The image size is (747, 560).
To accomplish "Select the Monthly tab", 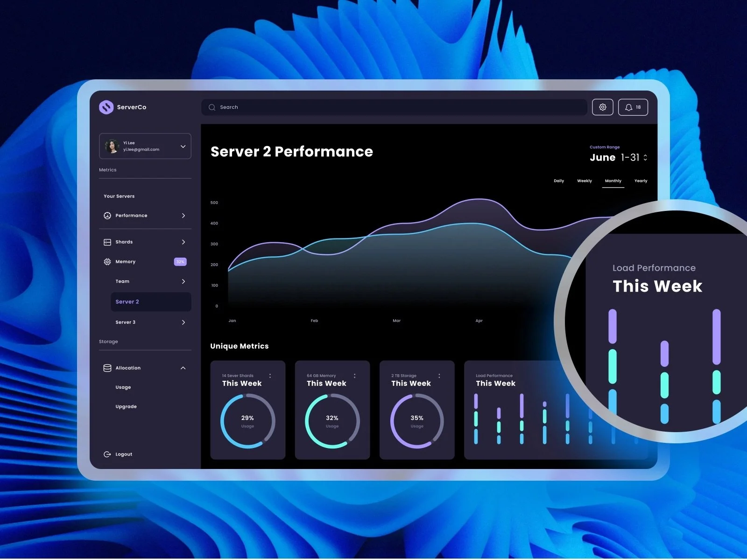I will point(613,181).
